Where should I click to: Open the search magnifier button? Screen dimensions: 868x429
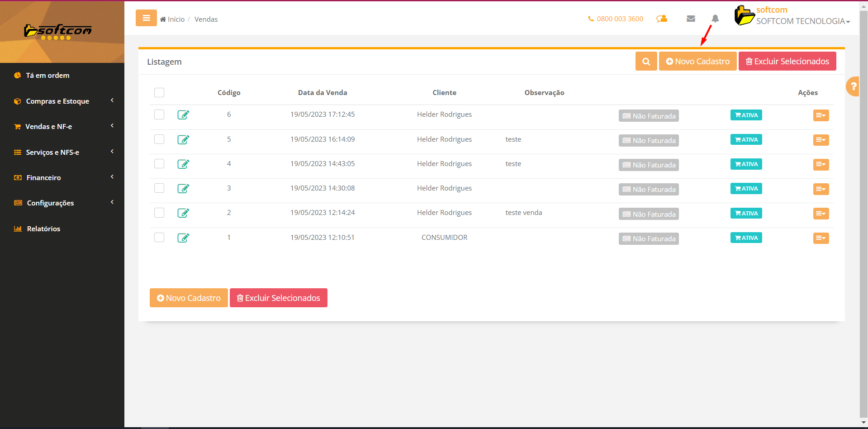pyautogui.click(x=646, y=62)
